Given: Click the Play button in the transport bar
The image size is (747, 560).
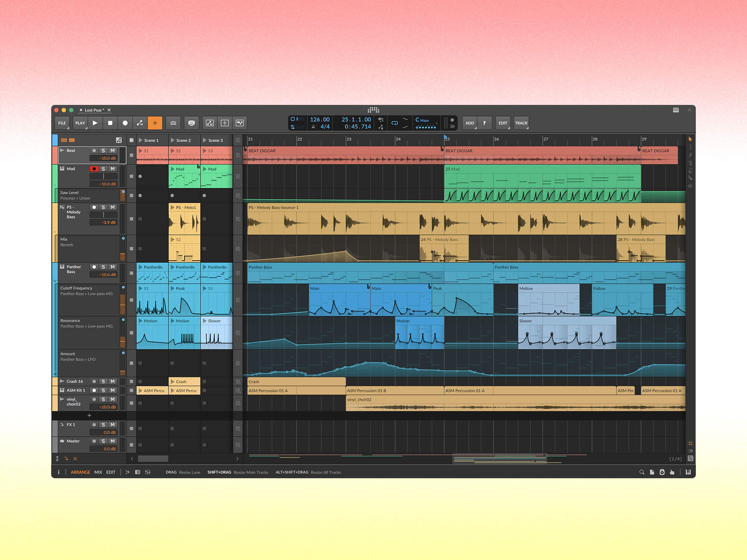Looking at the screenshot, I should 95,123.
